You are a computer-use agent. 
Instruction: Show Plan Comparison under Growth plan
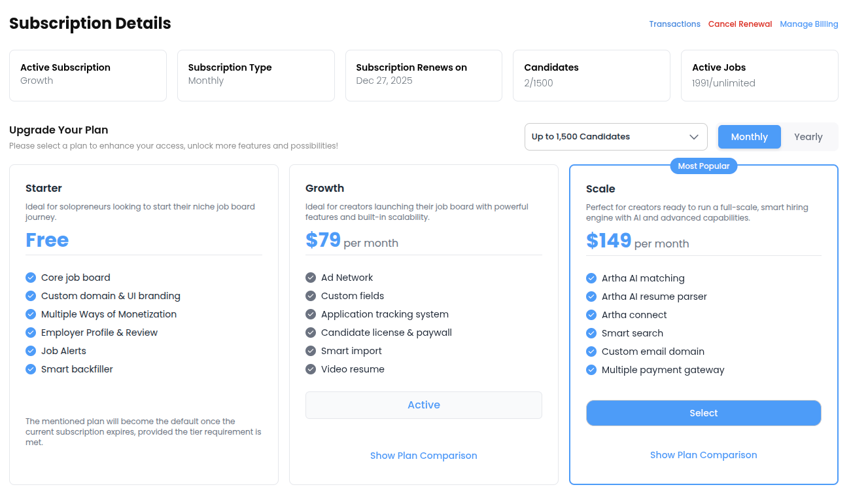tap(423, 456)
